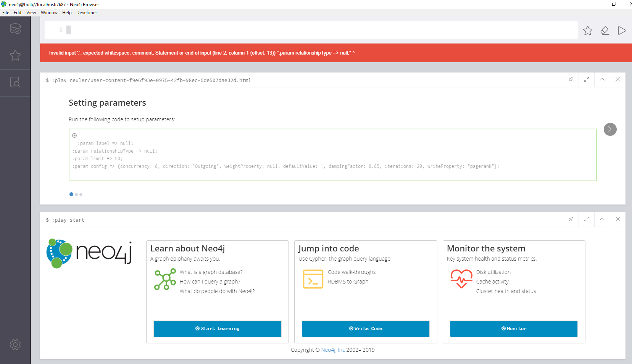Viewport: 632px width, 364px height.
Task: Collapse the :play start frame
Action: [x=602, y=219]
